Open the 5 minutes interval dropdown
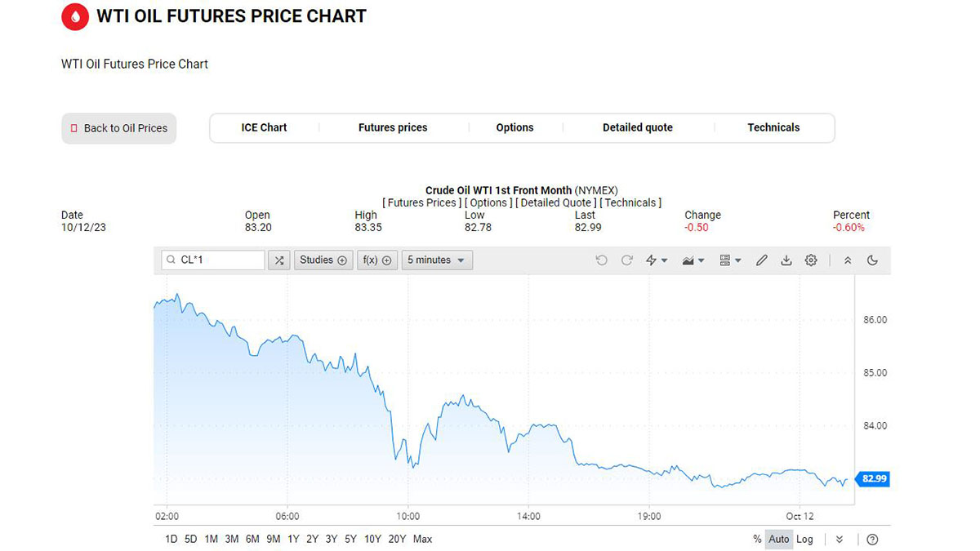This screenshot has width=980, height=551. coord(437,260)
